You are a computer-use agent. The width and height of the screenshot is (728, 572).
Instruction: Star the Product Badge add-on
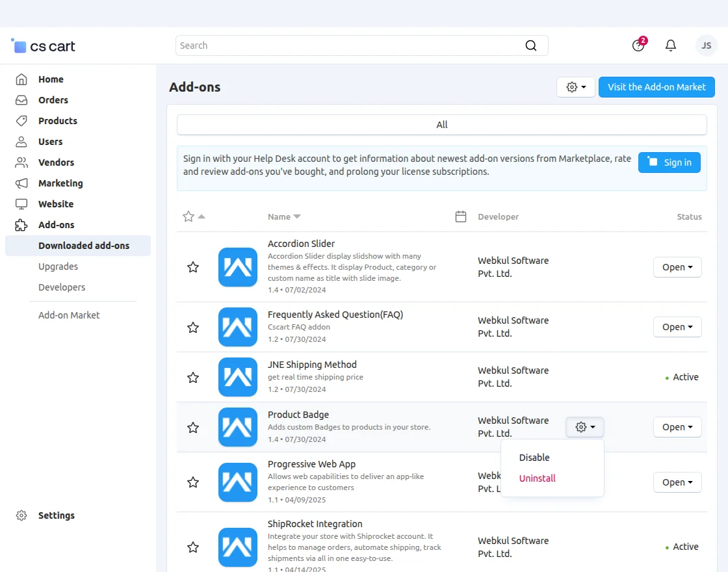[193, 428]
